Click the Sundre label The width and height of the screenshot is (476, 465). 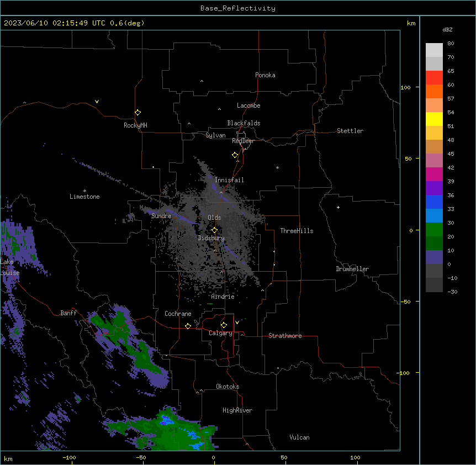click(161, 216)
